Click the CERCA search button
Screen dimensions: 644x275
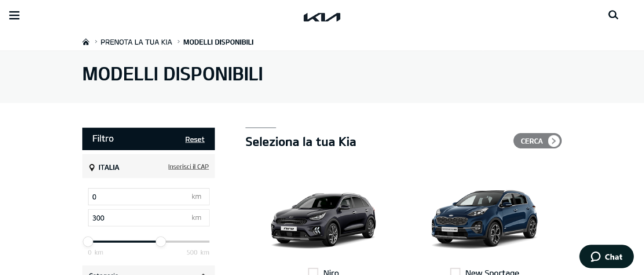coord(537,141)
